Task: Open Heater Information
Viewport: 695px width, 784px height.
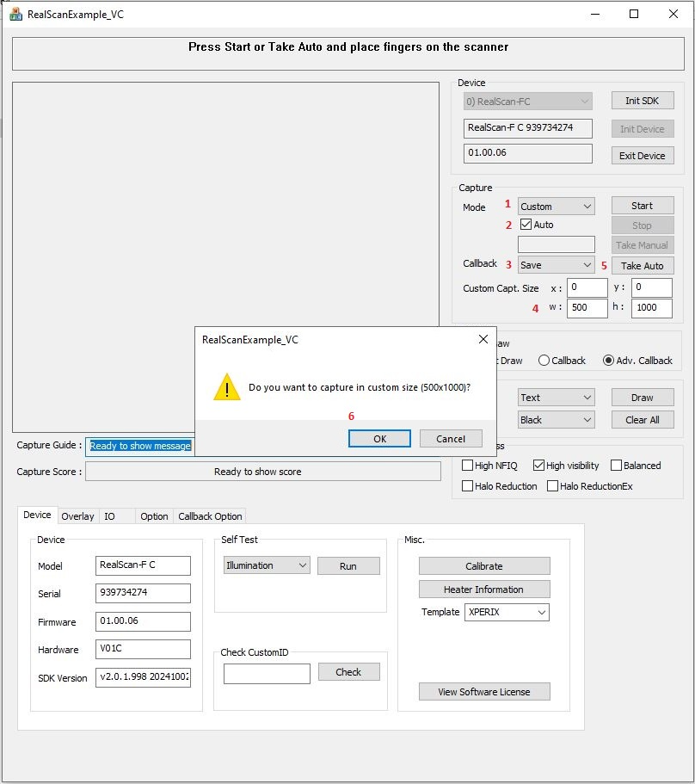Action: point(484,589)
